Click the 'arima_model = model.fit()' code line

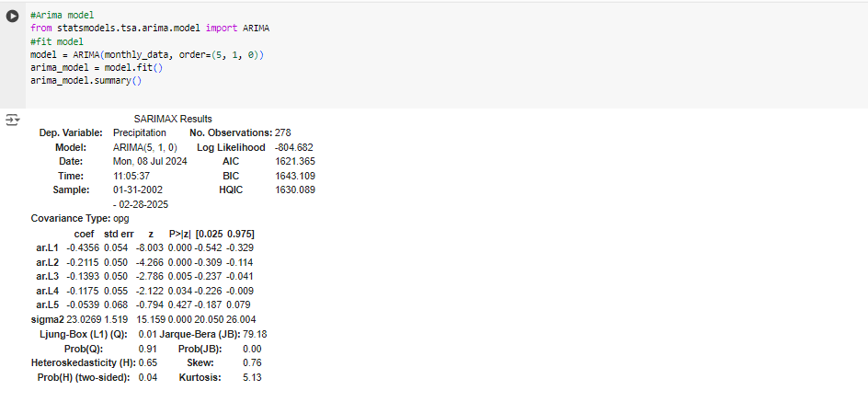click(96, 68)
